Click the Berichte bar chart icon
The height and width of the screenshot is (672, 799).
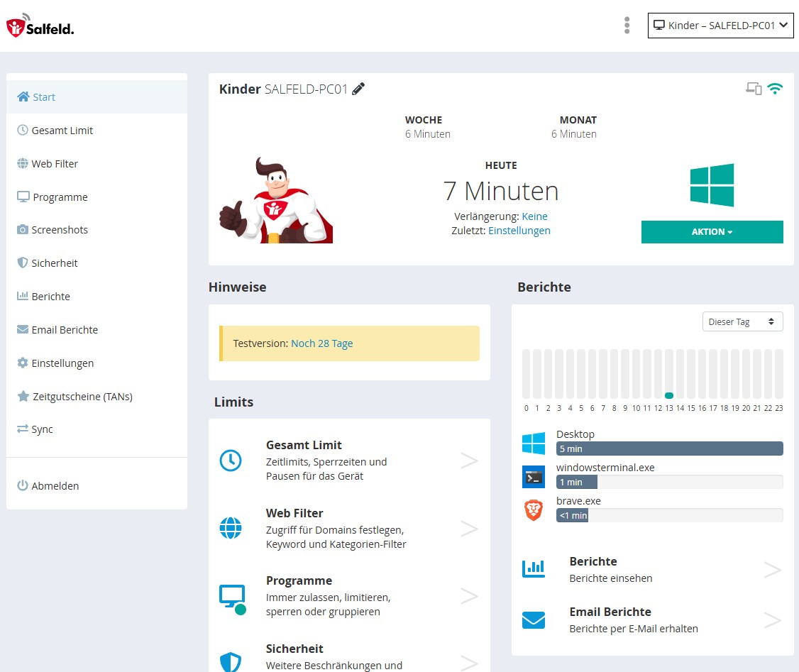click(x=534, y=569)
